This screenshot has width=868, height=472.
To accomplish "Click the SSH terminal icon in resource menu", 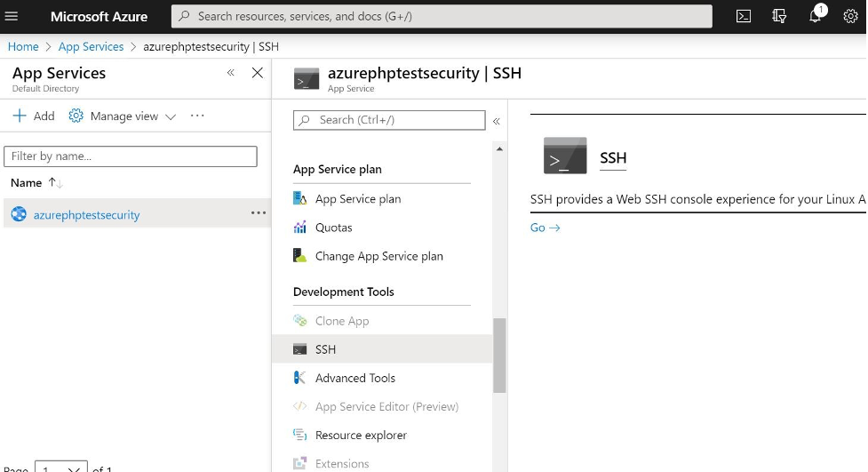I will pos(299,349).
